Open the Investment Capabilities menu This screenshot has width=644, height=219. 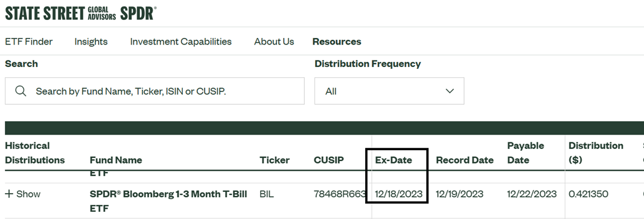coord(180,42)
